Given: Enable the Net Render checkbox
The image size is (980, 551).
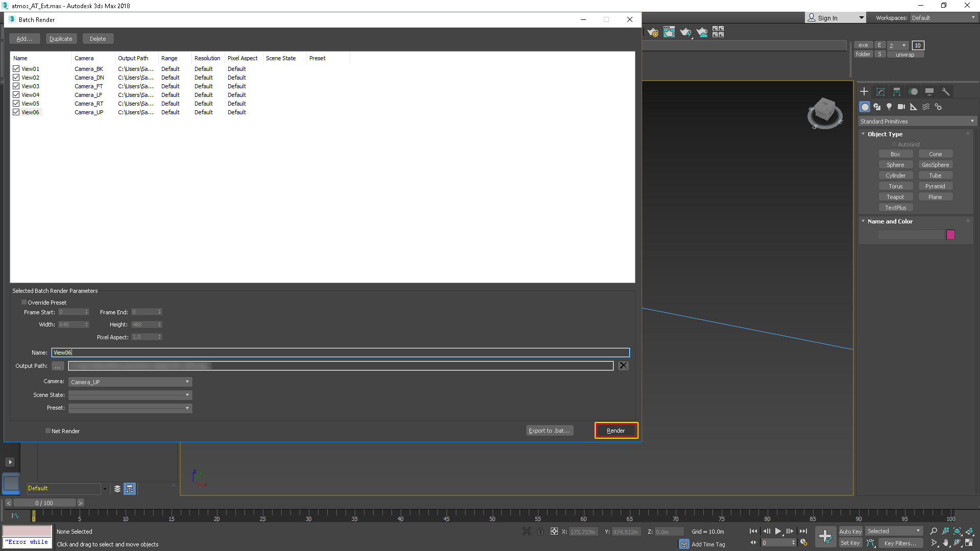Looking at the screenshot, I should pyautogui.click(x=48, y=431).
